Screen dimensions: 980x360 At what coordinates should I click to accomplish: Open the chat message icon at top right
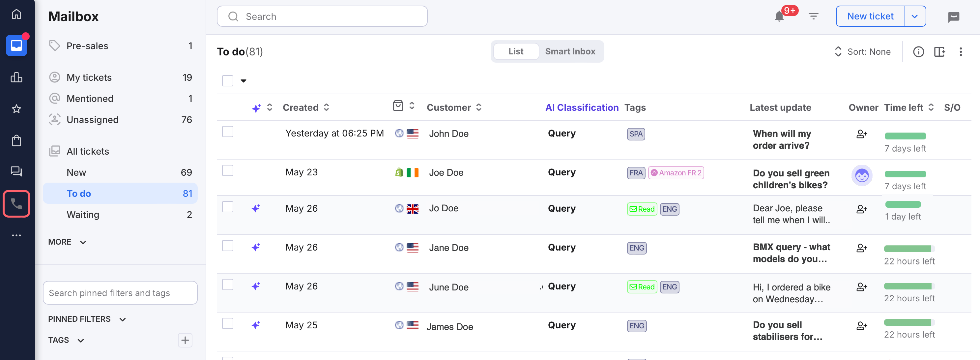[953, 16]
